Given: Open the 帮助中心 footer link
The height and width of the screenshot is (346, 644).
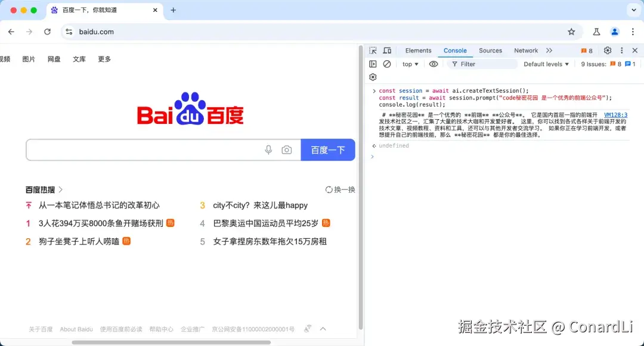Looking at the screenshot, I should point(161,329).
